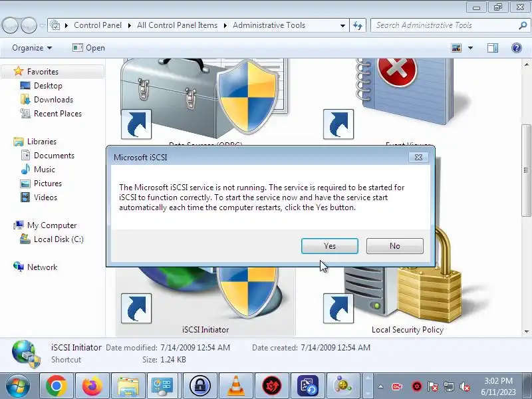Refresh the Administrative Tools folder
The width and height of the screenshot is (532, 399).
click(358, 25)
